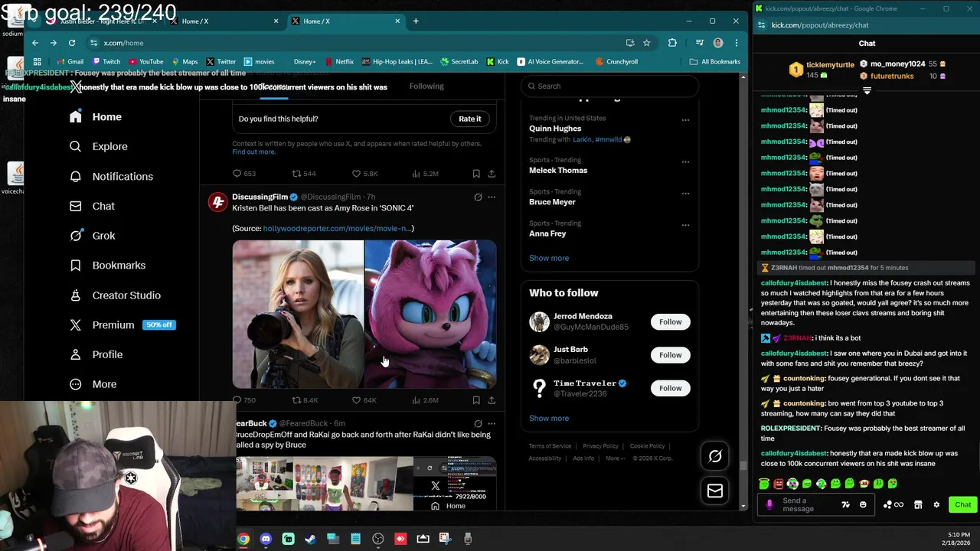Open the Find out more link
This screenshot has height=551, width=980.
coord(253,152)
